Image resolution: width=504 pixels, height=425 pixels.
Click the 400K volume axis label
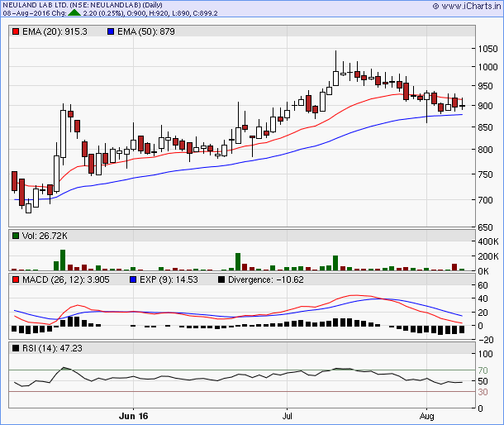(x=488, y=241)
